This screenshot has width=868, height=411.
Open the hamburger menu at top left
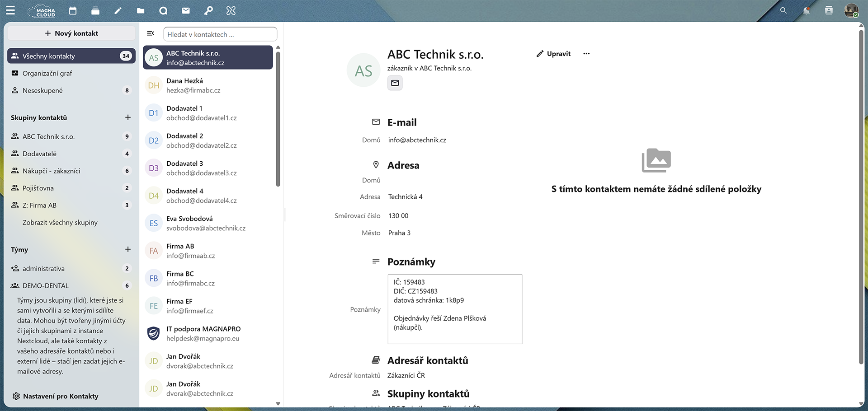click(10, 10)
